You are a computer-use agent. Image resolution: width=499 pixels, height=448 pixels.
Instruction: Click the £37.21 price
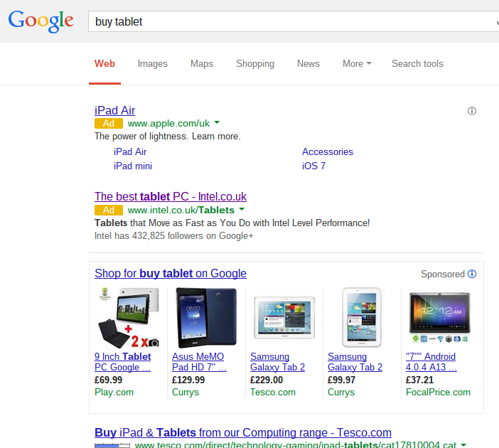tap(419, 380)
